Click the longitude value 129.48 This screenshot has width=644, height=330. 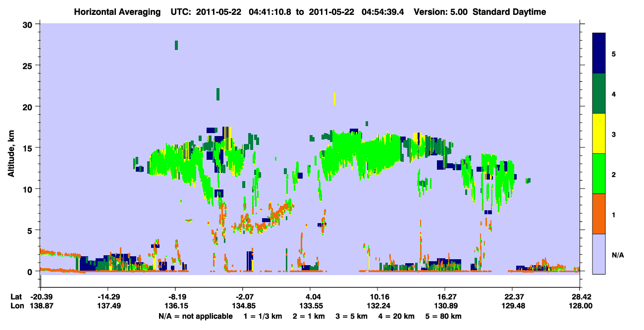512,306
